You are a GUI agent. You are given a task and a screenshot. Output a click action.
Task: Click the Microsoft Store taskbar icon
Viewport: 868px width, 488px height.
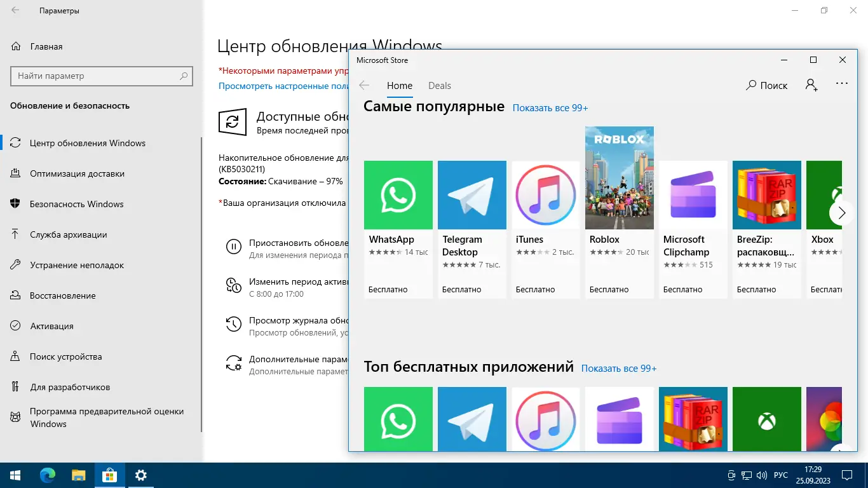click(109, 475)
